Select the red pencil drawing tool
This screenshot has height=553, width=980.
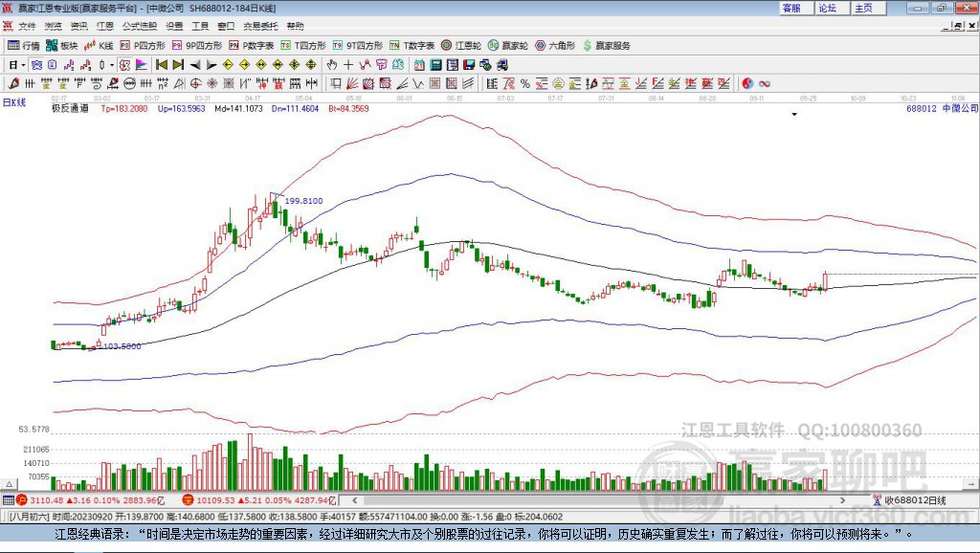point(13,84)
